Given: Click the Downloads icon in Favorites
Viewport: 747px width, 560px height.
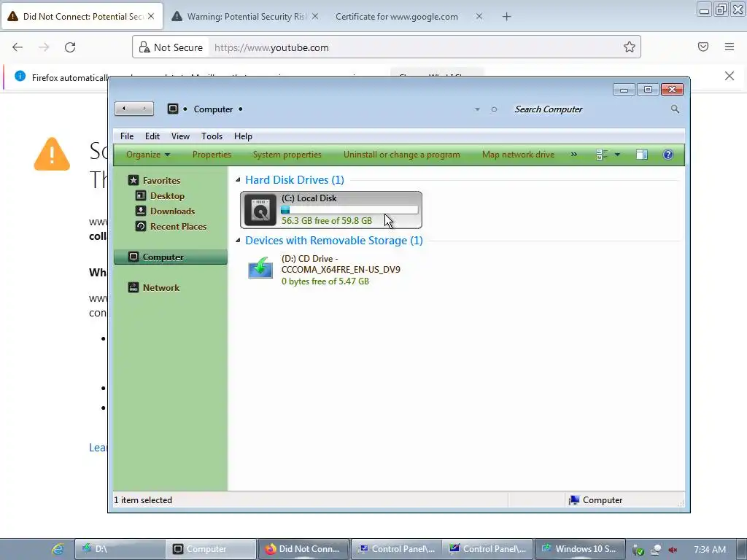Looking at the screenshot, I should [x=141, y=211].
